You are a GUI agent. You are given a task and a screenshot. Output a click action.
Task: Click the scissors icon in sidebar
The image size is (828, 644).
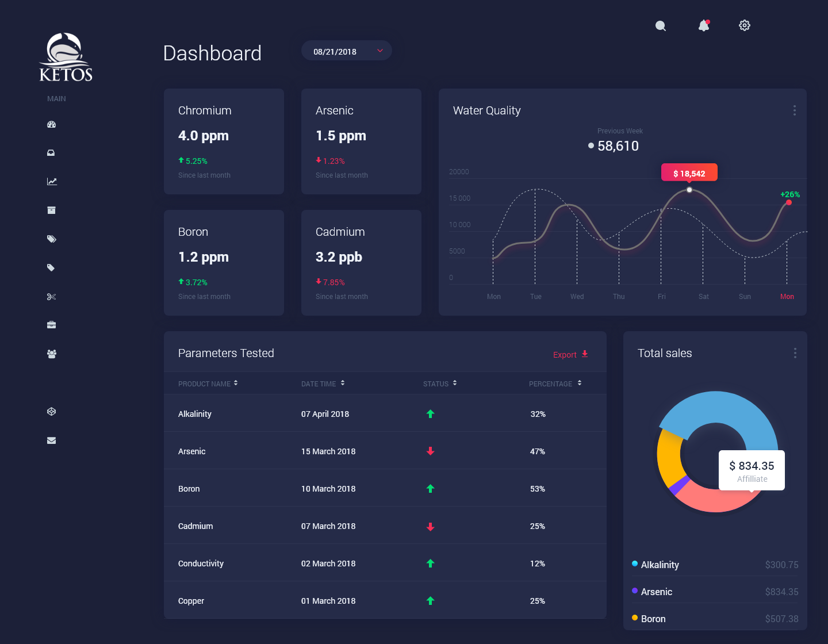[52, 297]
